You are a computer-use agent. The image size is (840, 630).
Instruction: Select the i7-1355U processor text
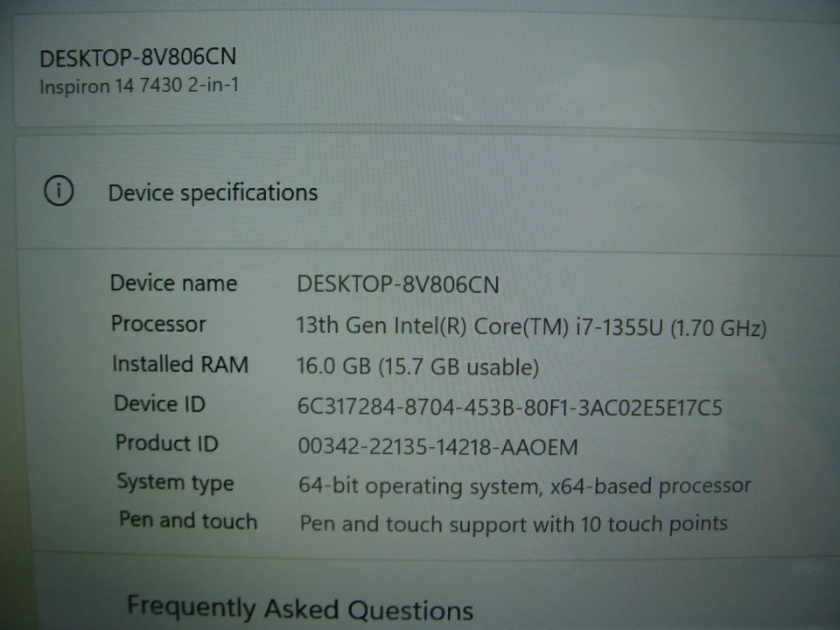click(x=532, y=325)
